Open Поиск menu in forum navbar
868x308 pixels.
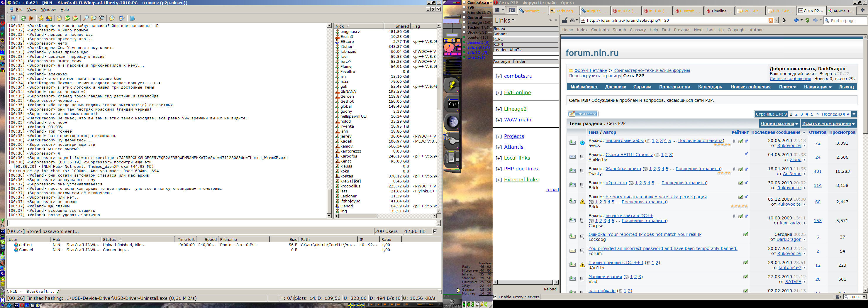[787, 87]
